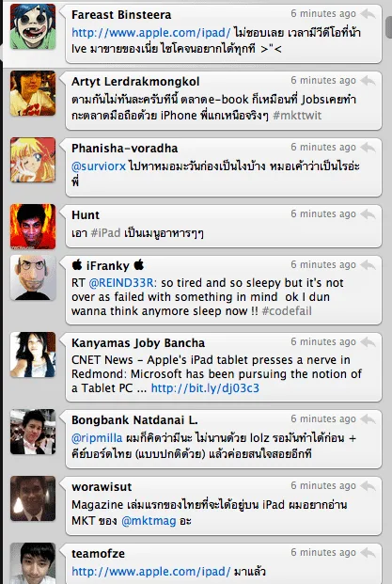Click reply arrow on Artyt Lerdrakmongkol's tweet
Screen dimensions: 392x584
368,81
